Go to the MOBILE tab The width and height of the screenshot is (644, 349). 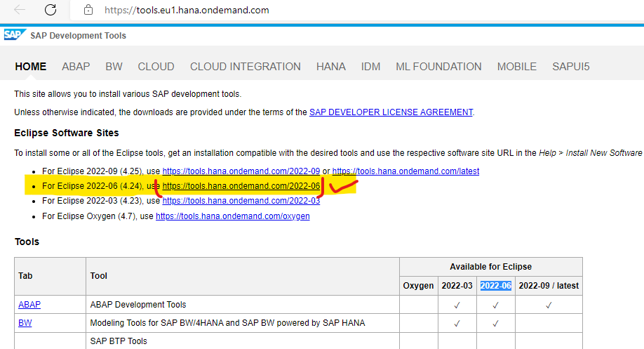516,67
